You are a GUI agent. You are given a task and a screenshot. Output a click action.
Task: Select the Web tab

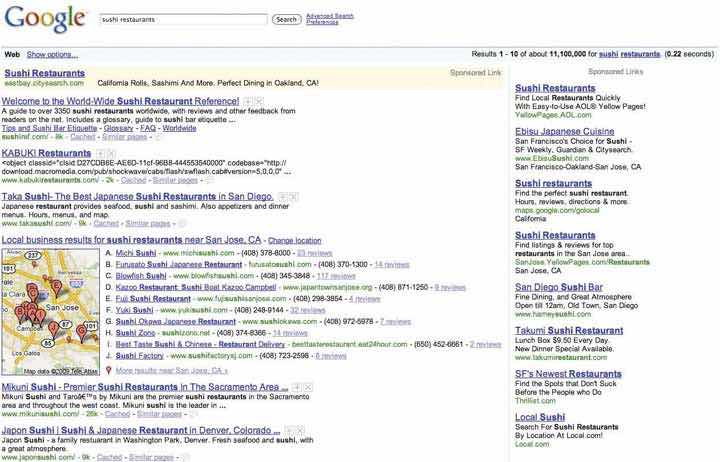[x=13, y=54]
